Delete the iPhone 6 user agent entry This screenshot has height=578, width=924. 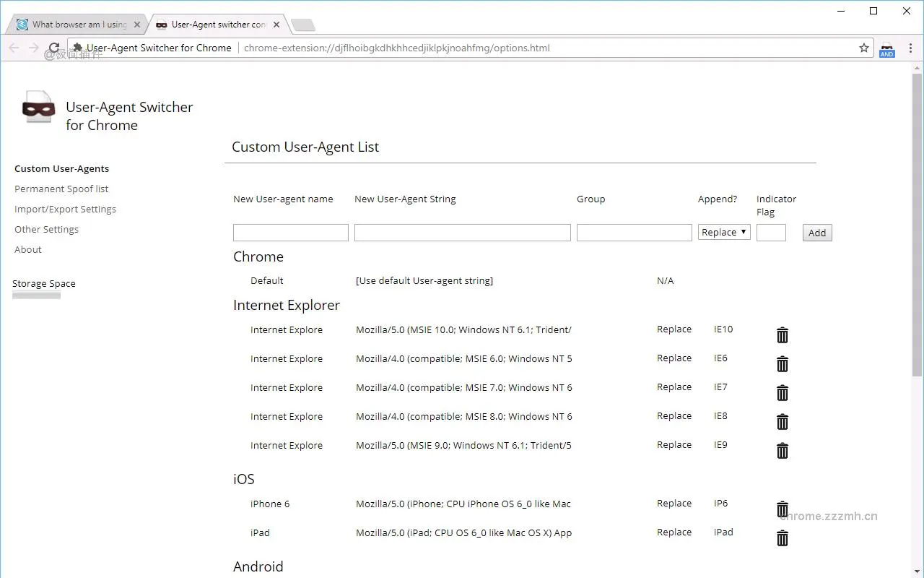[x=782, y=509]
